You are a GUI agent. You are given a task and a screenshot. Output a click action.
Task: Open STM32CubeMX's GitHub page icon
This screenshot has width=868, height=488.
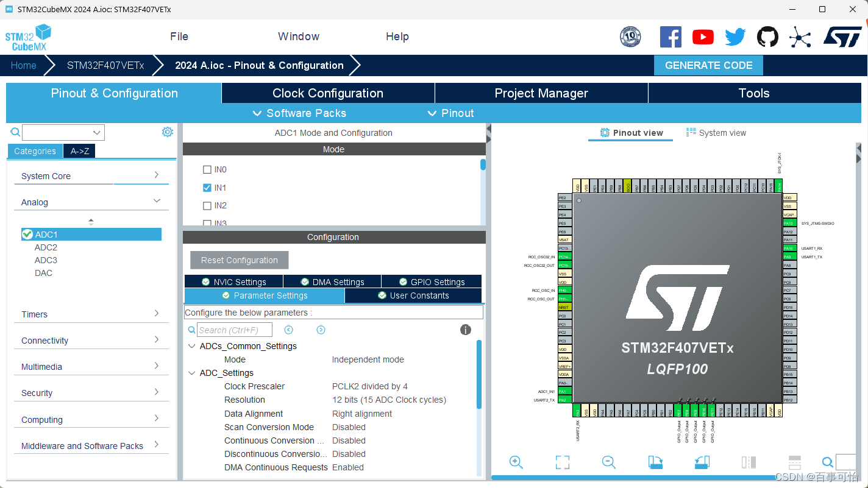pyautogui.click(x=767, y=37)
